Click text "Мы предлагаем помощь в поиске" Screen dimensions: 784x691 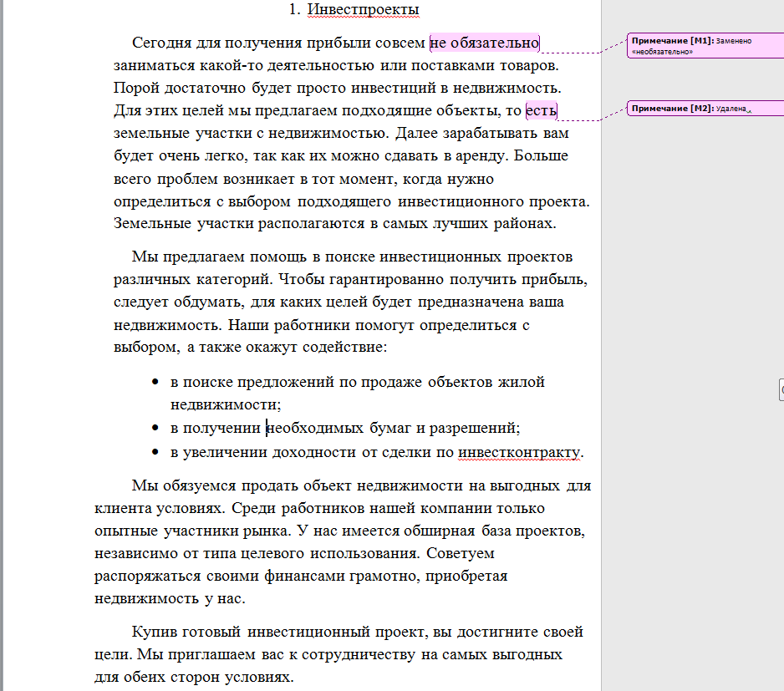tap(253, 257)
